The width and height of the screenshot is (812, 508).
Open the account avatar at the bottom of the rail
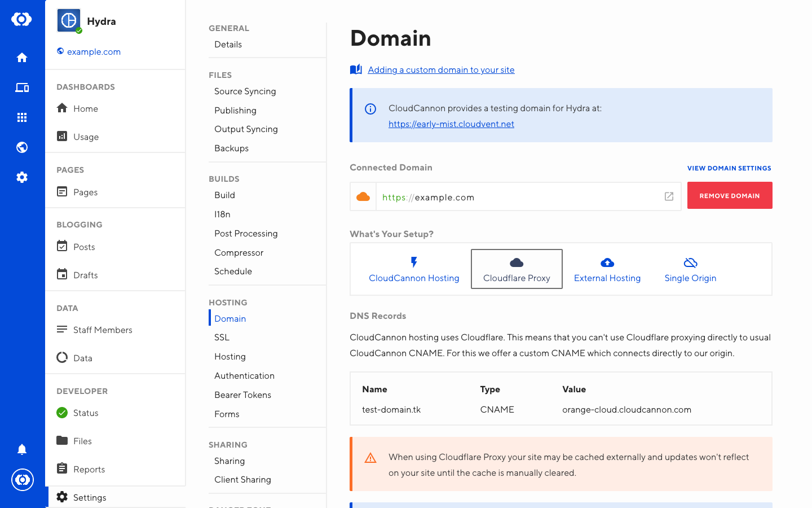(x=23, y=480)
